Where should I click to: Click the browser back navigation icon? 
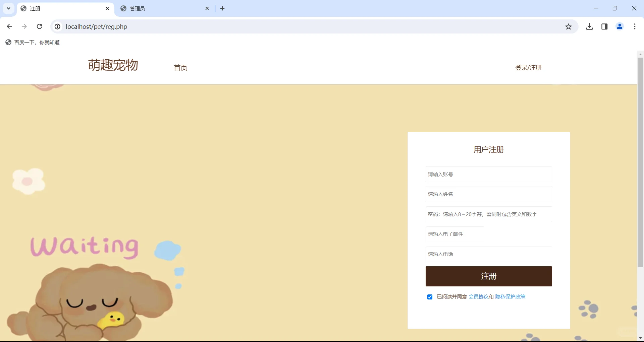[x=9, y=26]
